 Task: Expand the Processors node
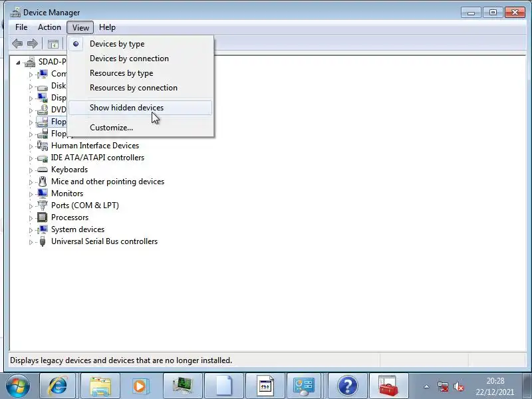coord(31,218)
